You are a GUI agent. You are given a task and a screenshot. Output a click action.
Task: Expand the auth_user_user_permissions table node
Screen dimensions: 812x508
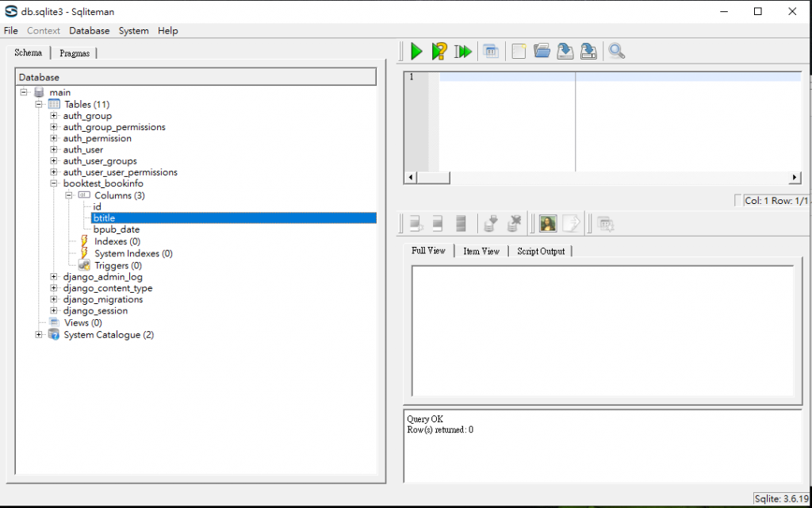click(53, 172)
